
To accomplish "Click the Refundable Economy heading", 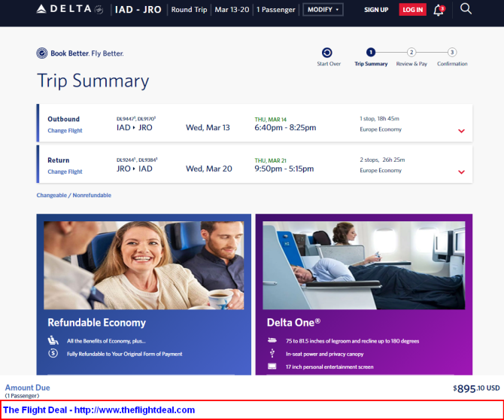I will tap(96, 323).
